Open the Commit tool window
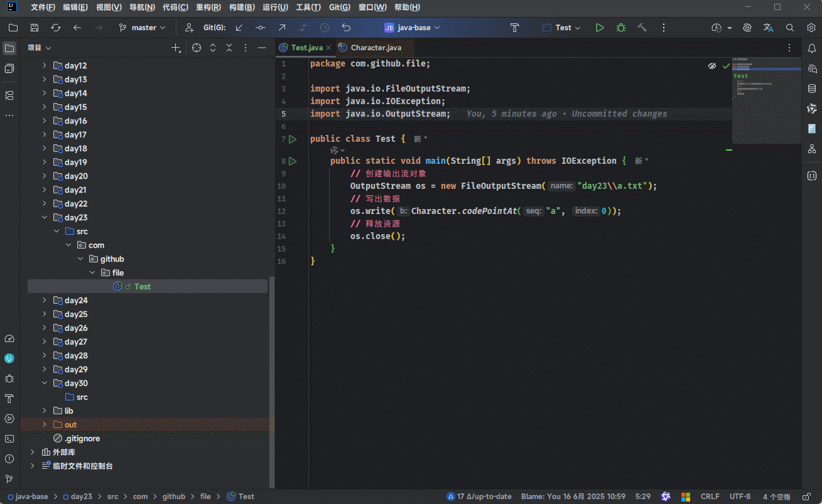This screenshot has width=822, height=504. [9, 68]
